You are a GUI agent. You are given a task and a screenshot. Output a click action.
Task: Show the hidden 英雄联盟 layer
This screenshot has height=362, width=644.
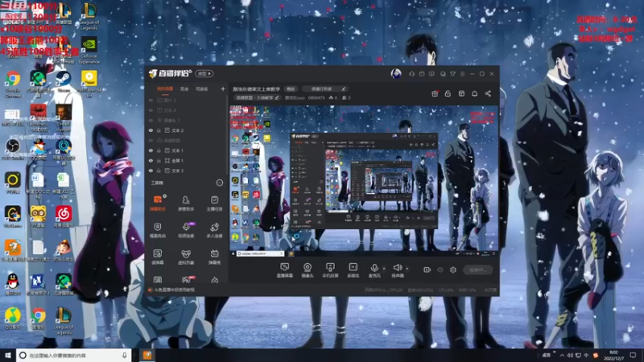pos(151,140)
